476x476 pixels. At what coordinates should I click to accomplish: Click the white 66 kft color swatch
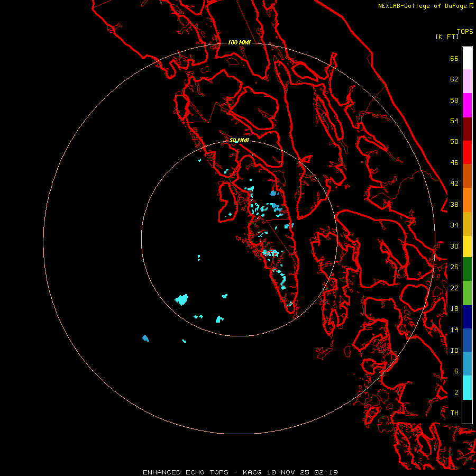pos(467,58)
